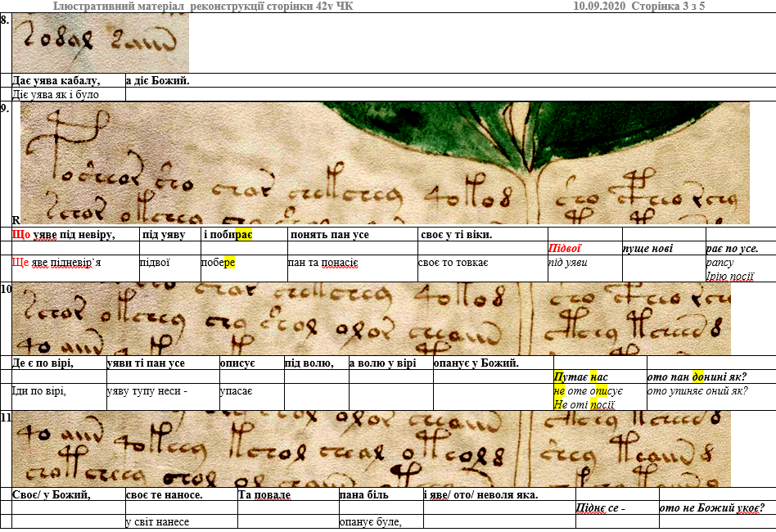Click the italic text 'Ірію посії'

coord(730,276)
